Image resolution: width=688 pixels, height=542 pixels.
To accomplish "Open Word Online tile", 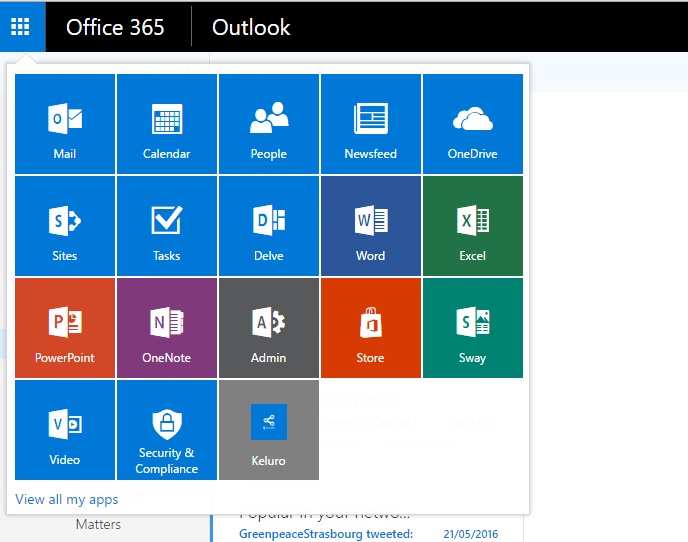I will pos(371,226).
